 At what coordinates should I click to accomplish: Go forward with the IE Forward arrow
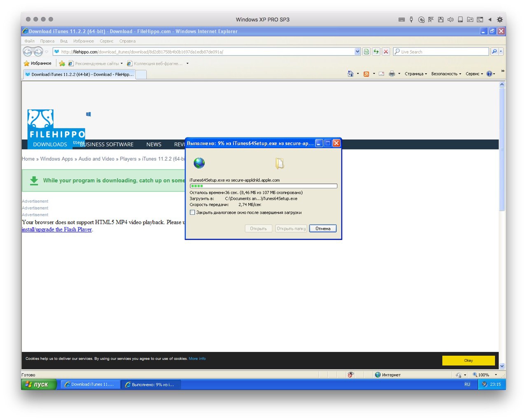(38, 51)
